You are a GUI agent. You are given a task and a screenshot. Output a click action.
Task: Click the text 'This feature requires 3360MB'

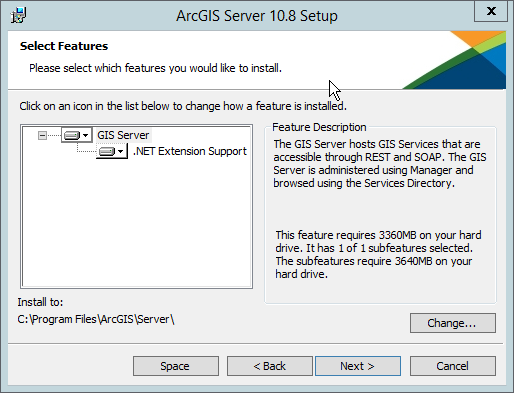click(346, 235)
